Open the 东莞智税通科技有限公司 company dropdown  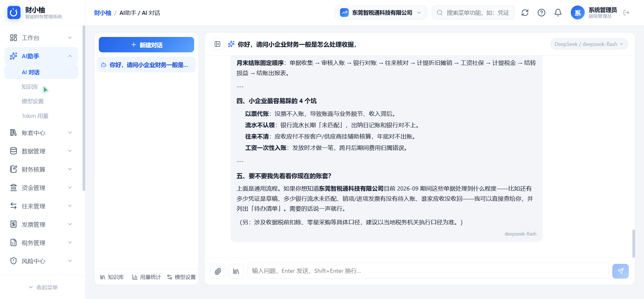point(381,13)
